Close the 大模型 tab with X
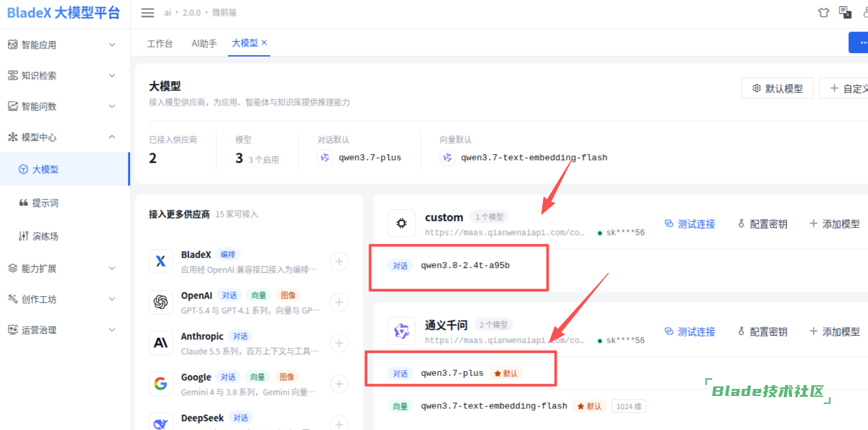Screen dimensions: 868x430 pyautogui.click(x=264, y=43)
